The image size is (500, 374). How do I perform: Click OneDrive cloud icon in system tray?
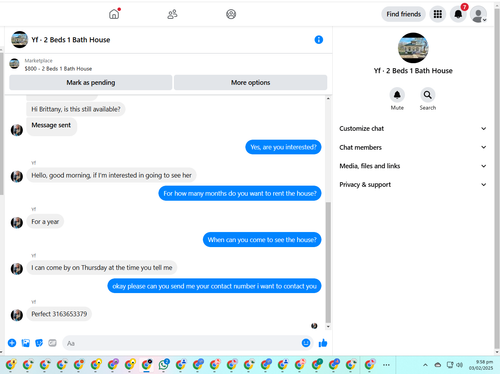[438, 365]
